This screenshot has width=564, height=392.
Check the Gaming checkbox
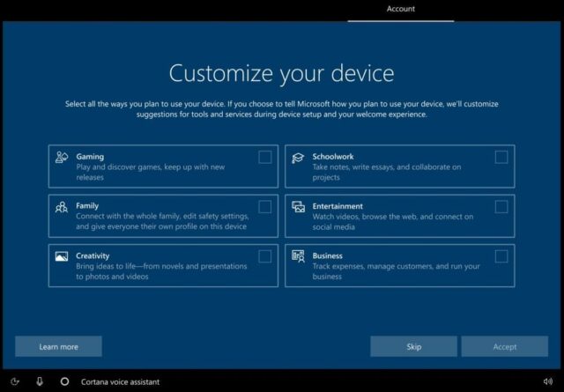pos(264,158)
